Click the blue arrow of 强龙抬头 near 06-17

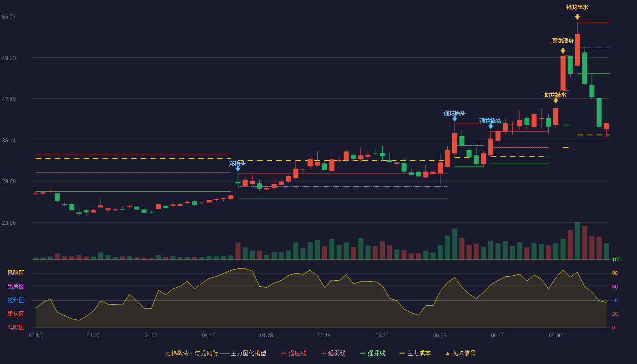[x=490, y=126]
